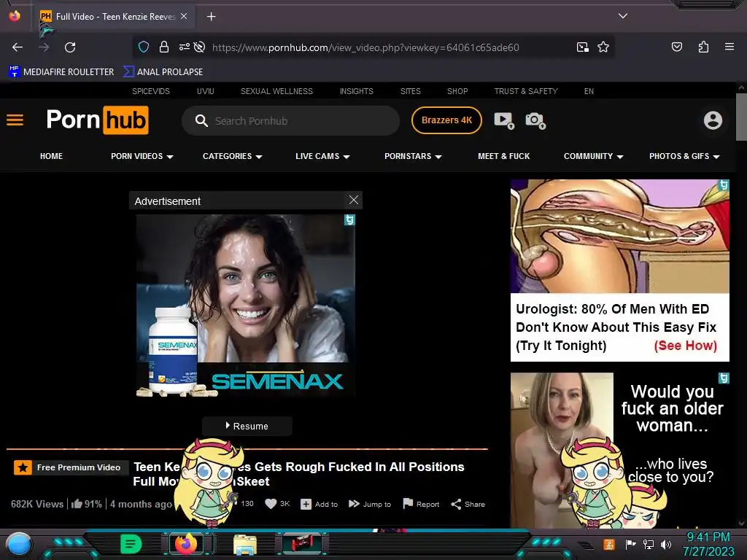This screenshot has width=747, height=560.
Task: Click the ad info badge on Semenax ad
Action: tap(349, 219)
